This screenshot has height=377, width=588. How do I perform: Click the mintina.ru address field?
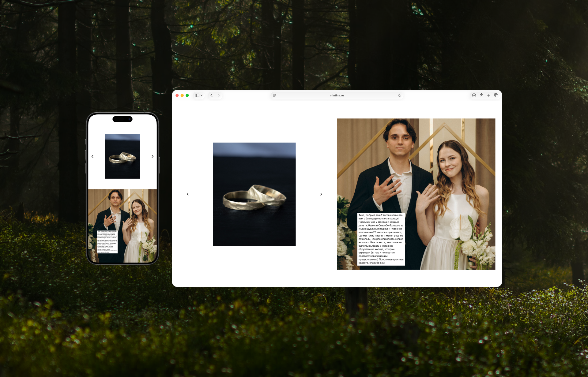click(337, 95)
